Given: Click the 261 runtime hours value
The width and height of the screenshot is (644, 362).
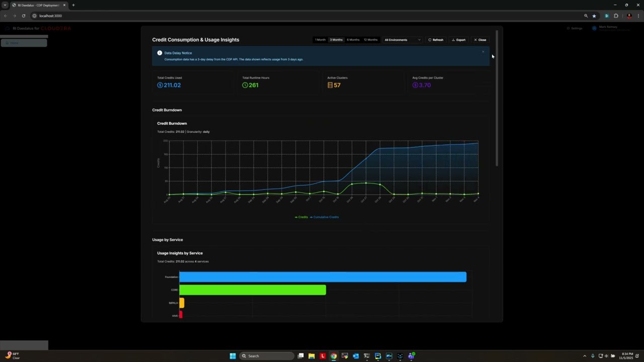Looking at the screenshot, I should [x=254, y=85].
